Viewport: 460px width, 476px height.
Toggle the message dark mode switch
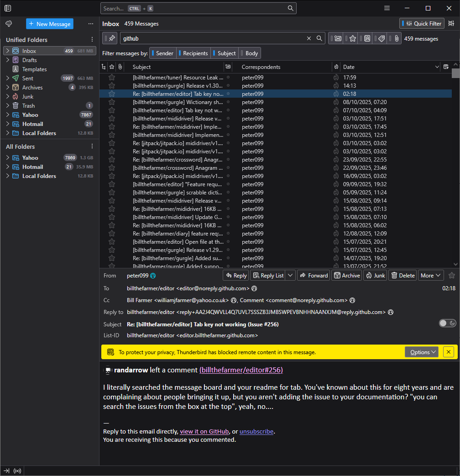447,323
